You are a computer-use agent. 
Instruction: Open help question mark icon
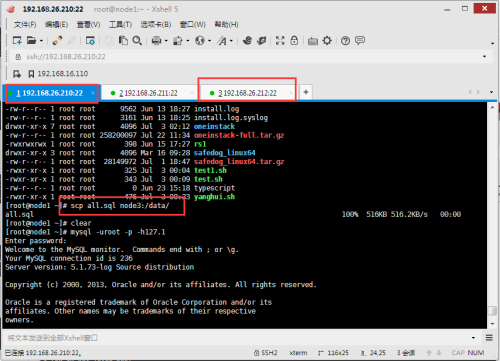[345, 41]
